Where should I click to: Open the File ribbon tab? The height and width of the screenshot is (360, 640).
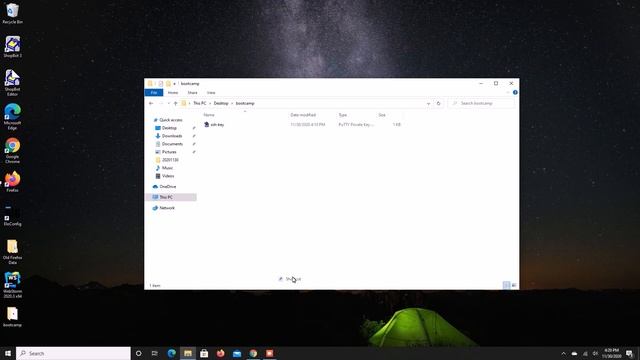point(154,93)
